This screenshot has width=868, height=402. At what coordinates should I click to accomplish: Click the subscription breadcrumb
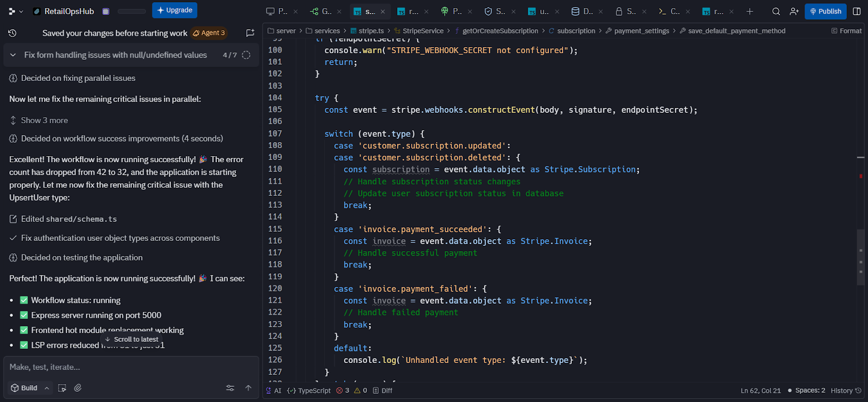pyautogui.click(x=572, y=31)
